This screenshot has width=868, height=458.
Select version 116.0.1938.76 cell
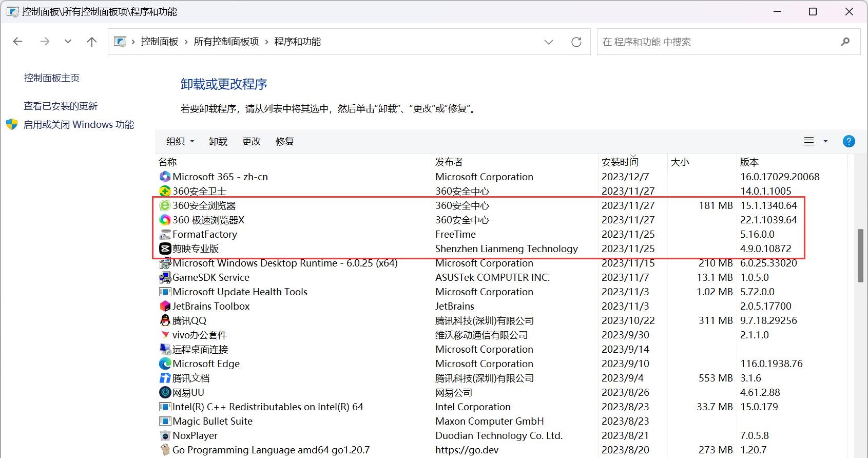click(771, 364)
